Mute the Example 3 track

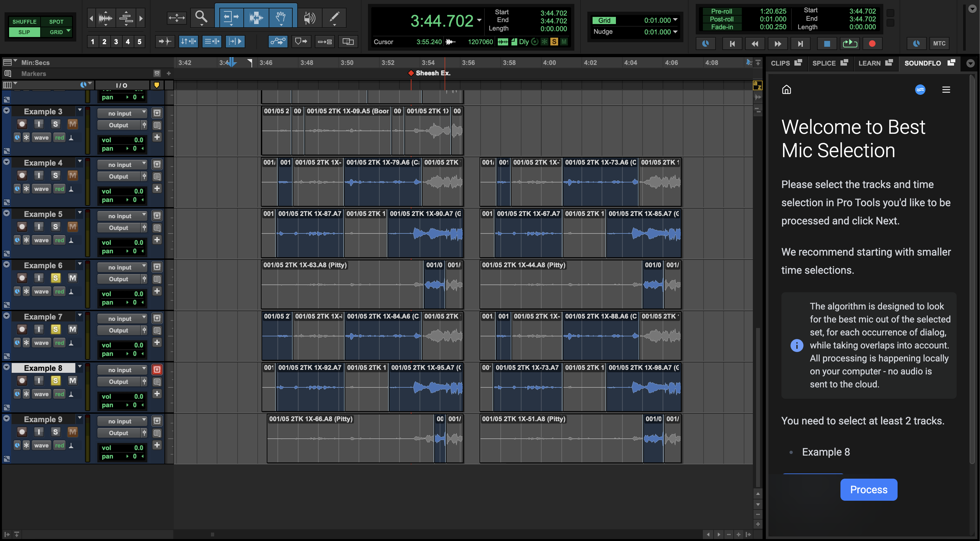(x=72, y=124)
